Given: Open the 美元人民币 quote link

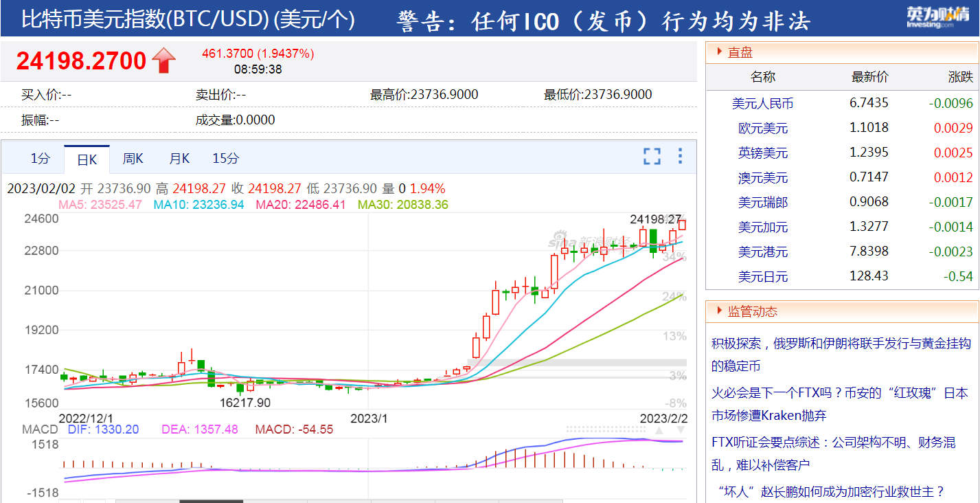Looking at the screenshot, I should [762, 104].
